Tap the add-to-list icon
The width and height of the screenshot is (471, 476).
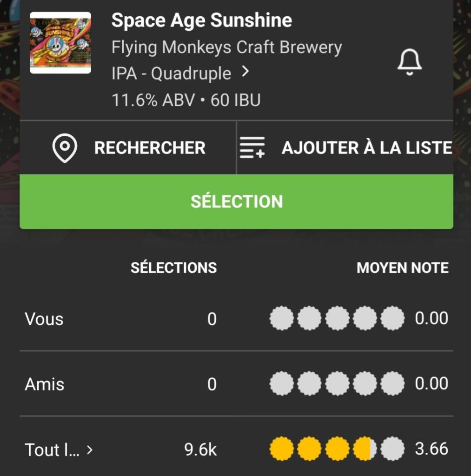(252, 148)
